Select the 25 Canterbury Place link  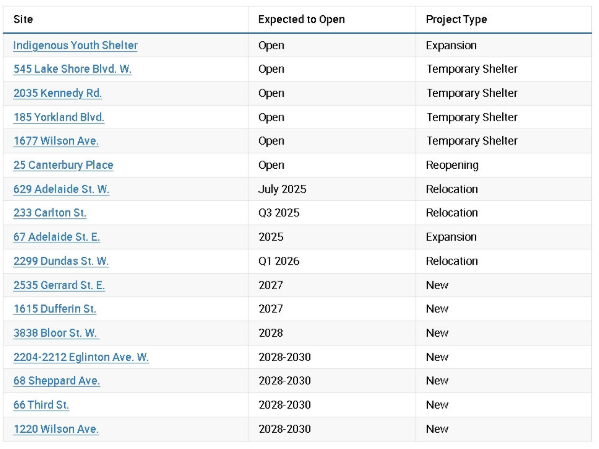point(63,165)
